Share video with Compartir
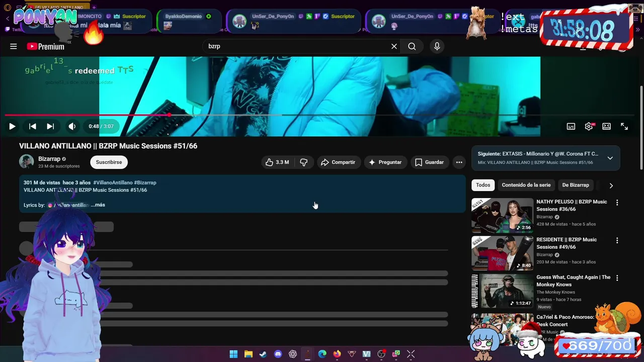The height and width of the screenshot is (362, 644). pos(338,162)
